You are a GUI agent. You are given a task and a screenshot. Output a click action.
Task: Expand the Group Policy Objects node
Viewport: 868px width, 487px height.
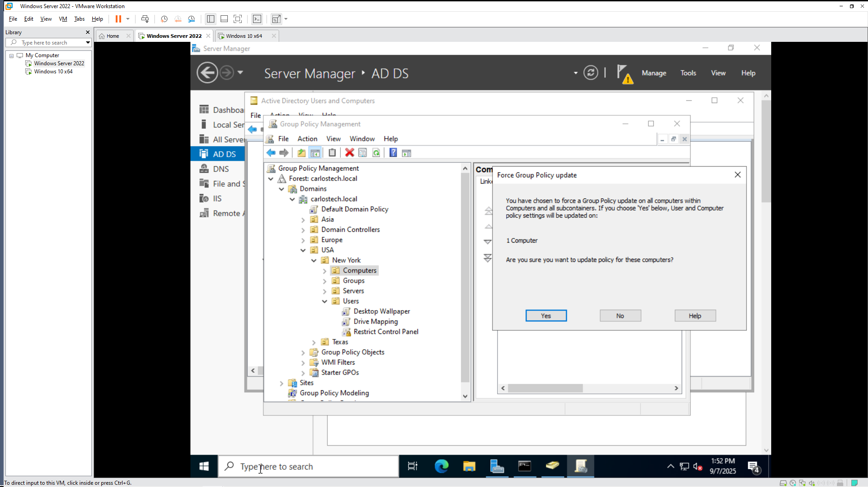click(303, 352)
